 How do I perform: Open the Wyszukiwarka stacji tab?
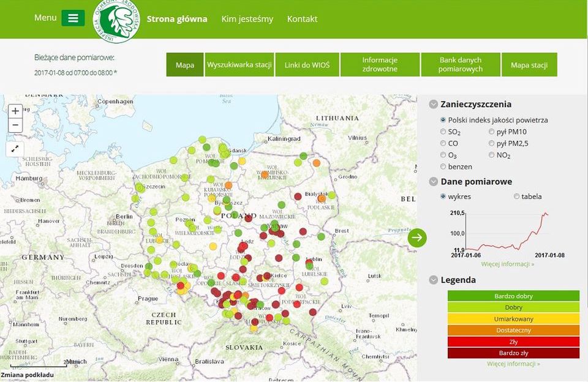click(x=239, y=65)
